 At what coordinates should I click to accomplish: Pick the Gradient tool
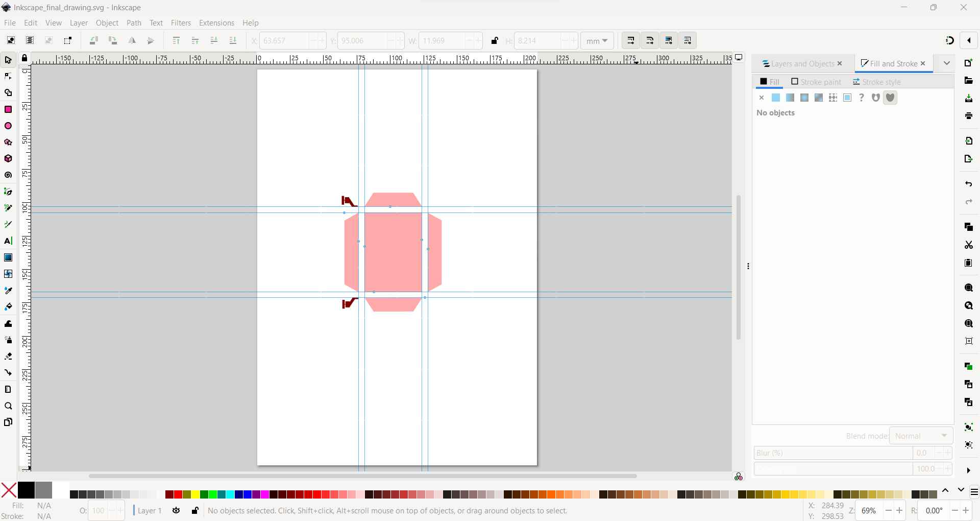click(x=8, y=257)
